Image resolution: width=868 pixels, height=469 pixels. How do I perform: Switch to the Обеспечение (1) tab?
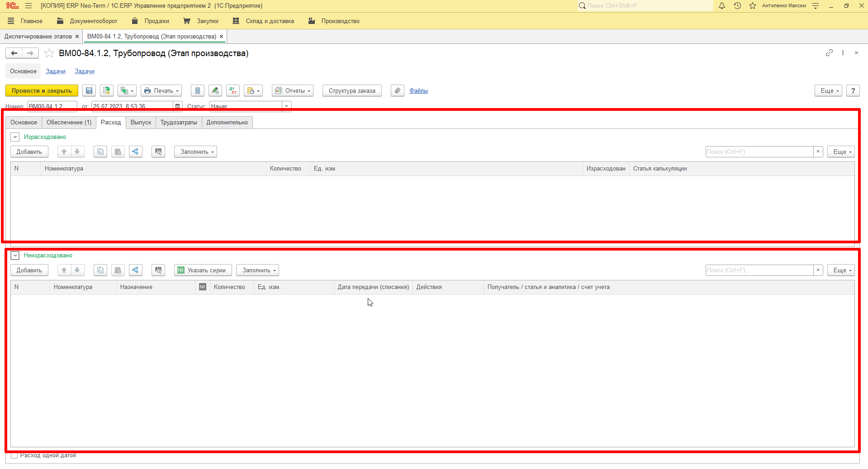coord(69,123)
